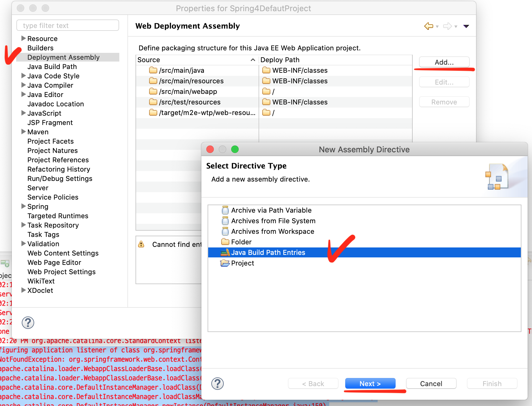Click the help icon in New Assembly Directive
This screenshot has height=406, width=532.
pos(218,384)
